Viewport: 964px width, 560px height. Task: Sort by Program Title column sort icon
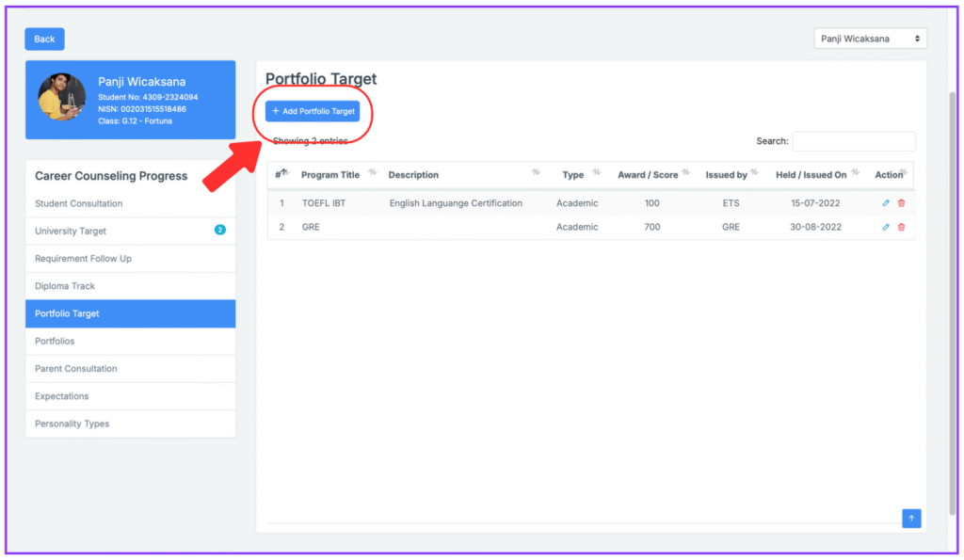[372, 172]
